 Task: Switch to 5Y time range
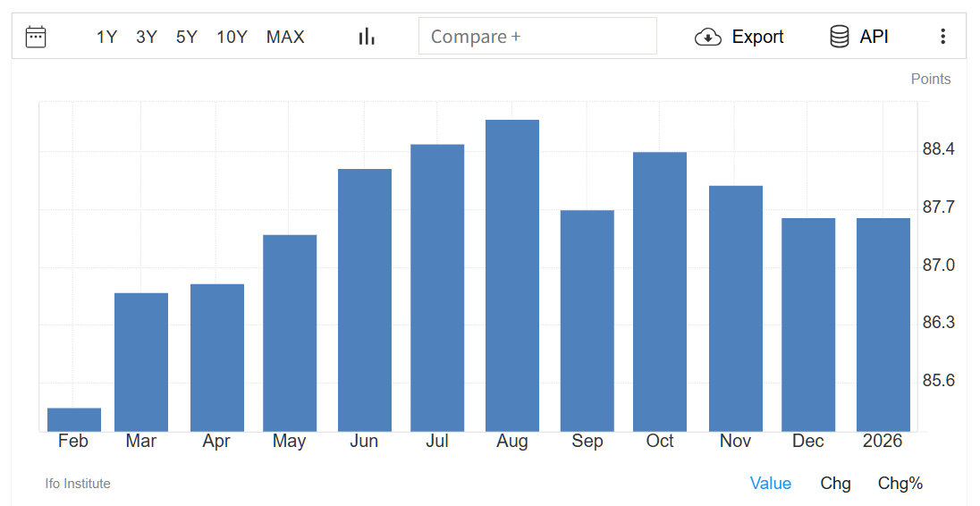pyautogui.click(x=186, y=37)
